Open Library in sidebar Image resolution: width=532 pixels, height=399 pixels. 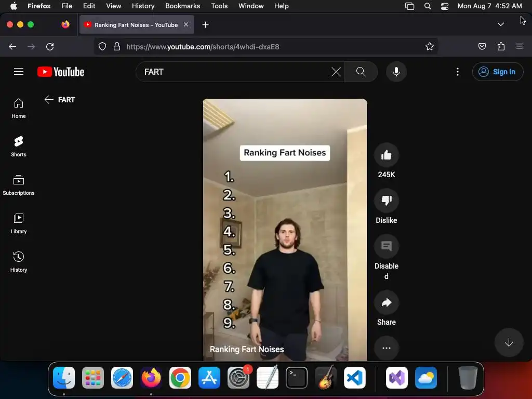[x=19, y=223]
